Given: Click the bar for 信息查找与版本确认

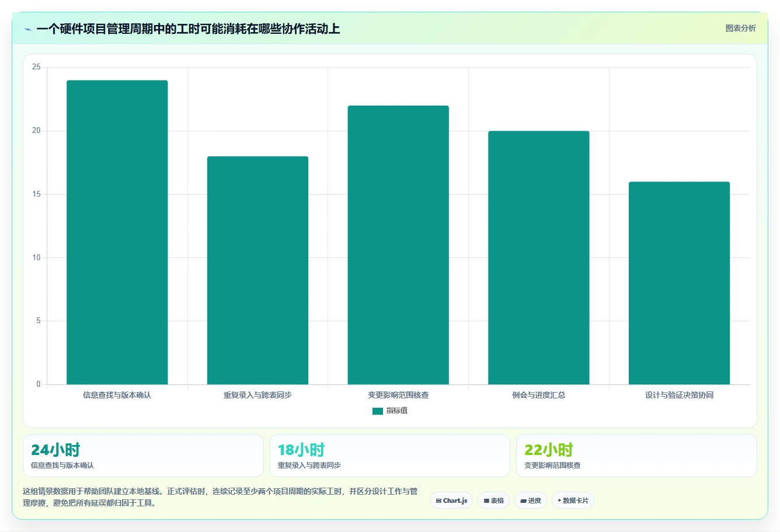Looking at the screenshot, I should pos(117,232).
